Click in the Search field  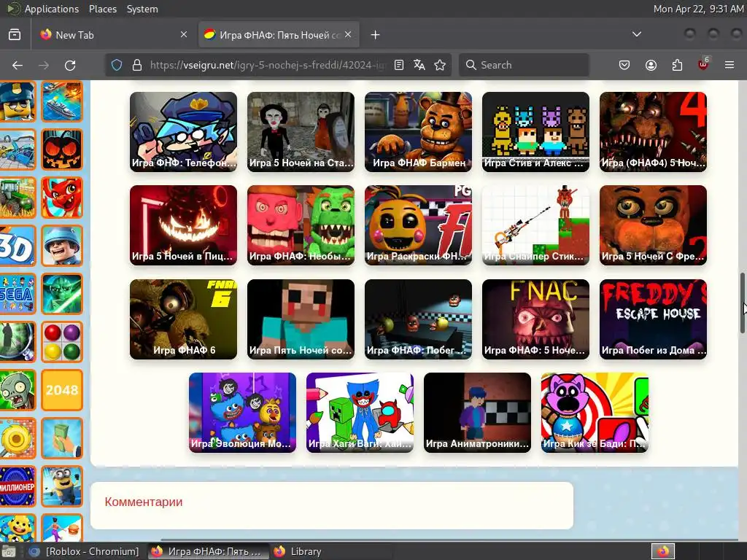point(524,65)
